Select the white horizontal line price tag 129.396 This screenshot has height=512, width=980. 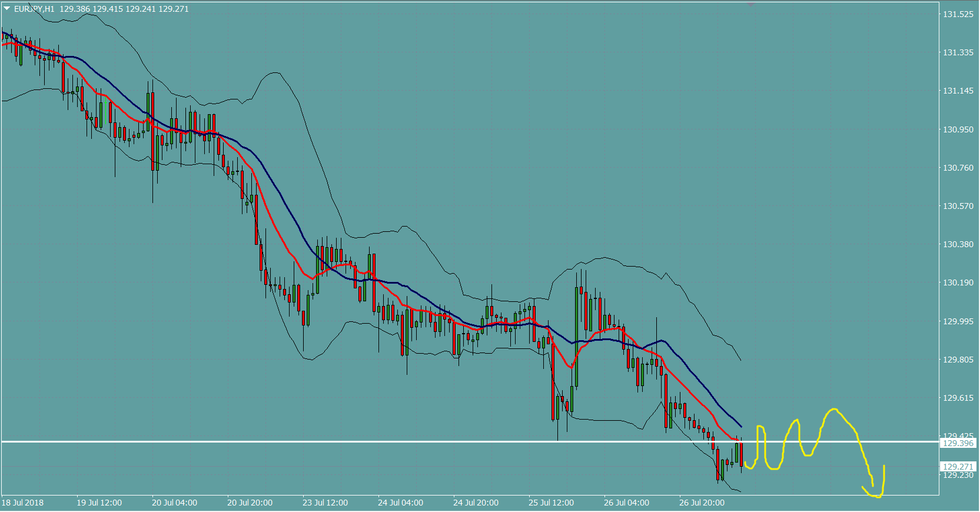[958, 443]
